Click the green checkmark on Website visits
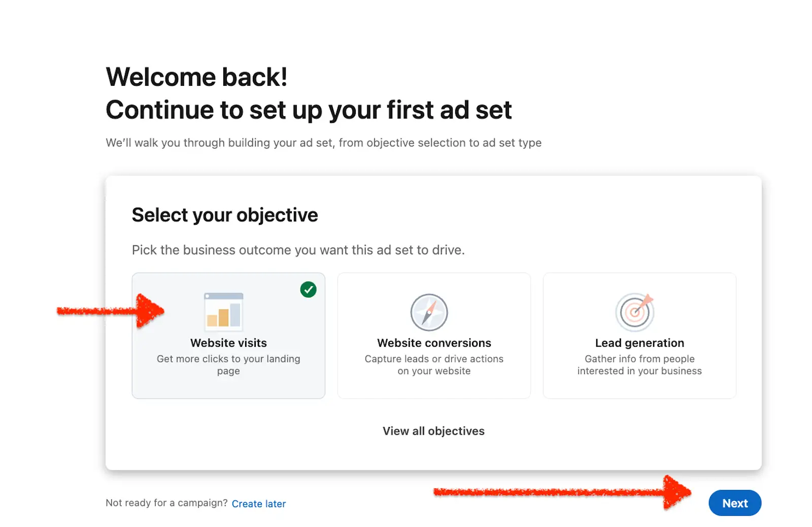812x527 pixels. tap(308, 289)
